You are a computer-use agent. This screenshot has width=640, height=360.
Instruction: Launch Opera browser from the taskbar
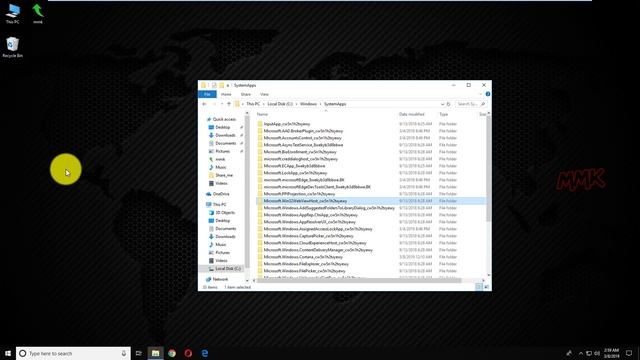click(188, 353)
